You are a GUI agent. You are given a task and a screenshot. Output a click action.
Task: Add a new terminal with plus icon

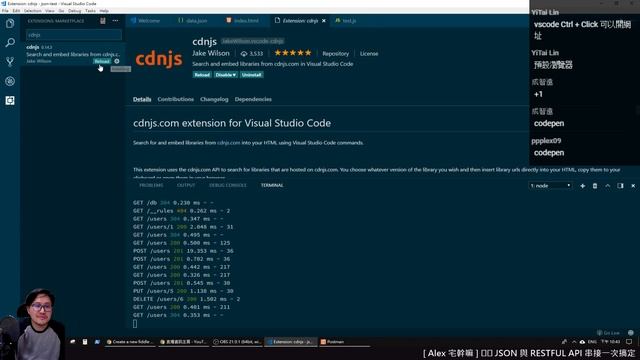582,186
